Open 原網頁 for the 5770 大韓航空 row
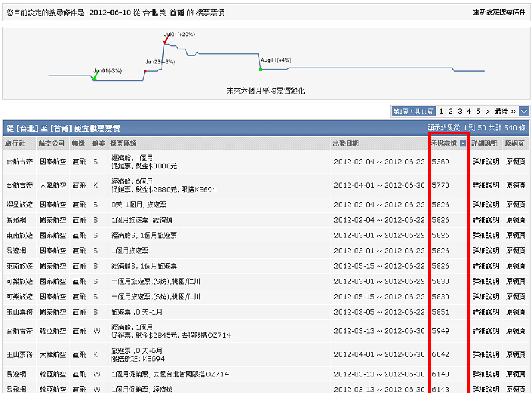The height and width of the screenshot is (393, 532). click(x=515, y=185)
